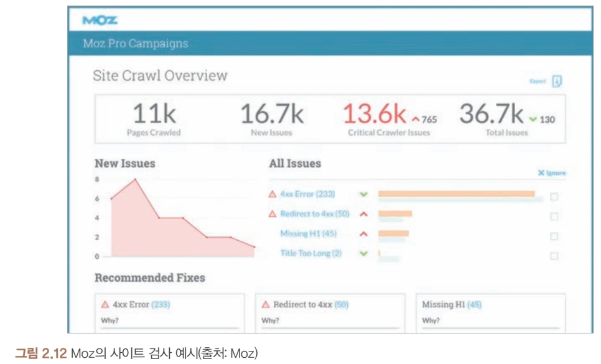This screenshot has height=364, width=601.
Task: Check the Redirect to 4xx row checkbox
Action: (554, 217)
